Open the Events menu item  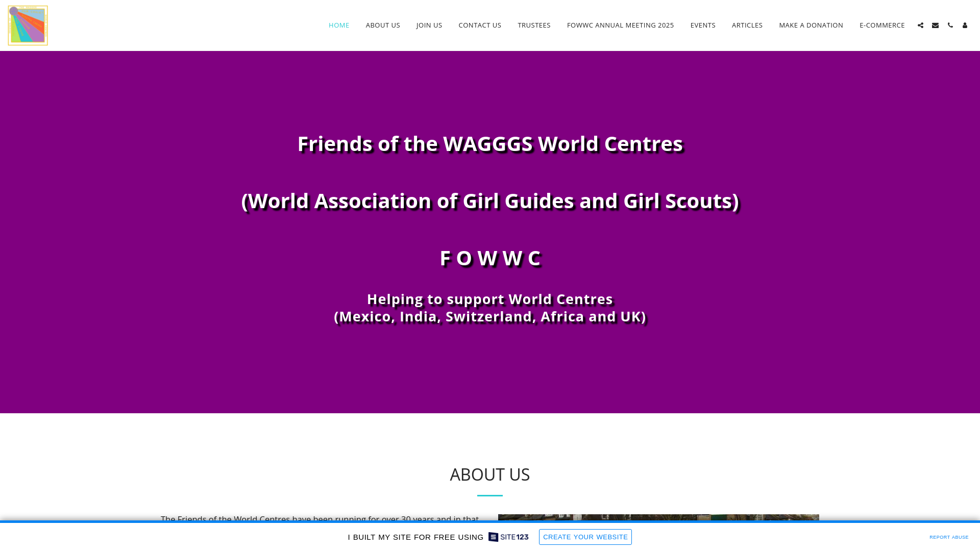pos(703,25)
